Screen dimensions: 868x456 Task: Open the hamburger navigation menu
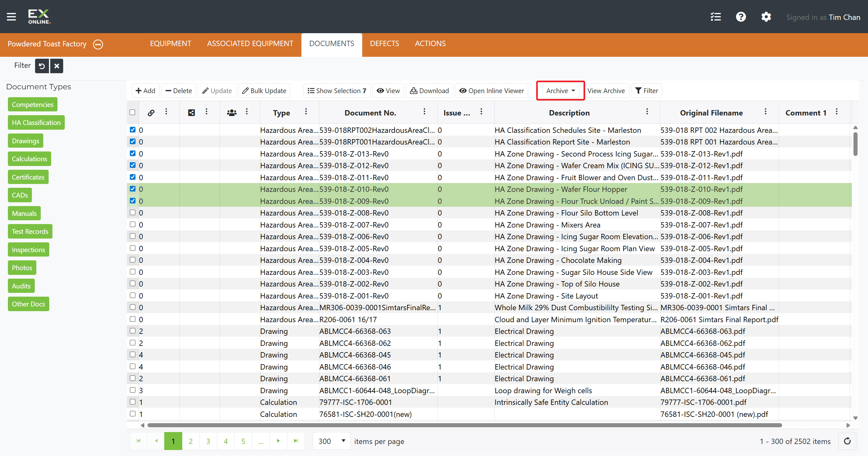pos(11,16)
